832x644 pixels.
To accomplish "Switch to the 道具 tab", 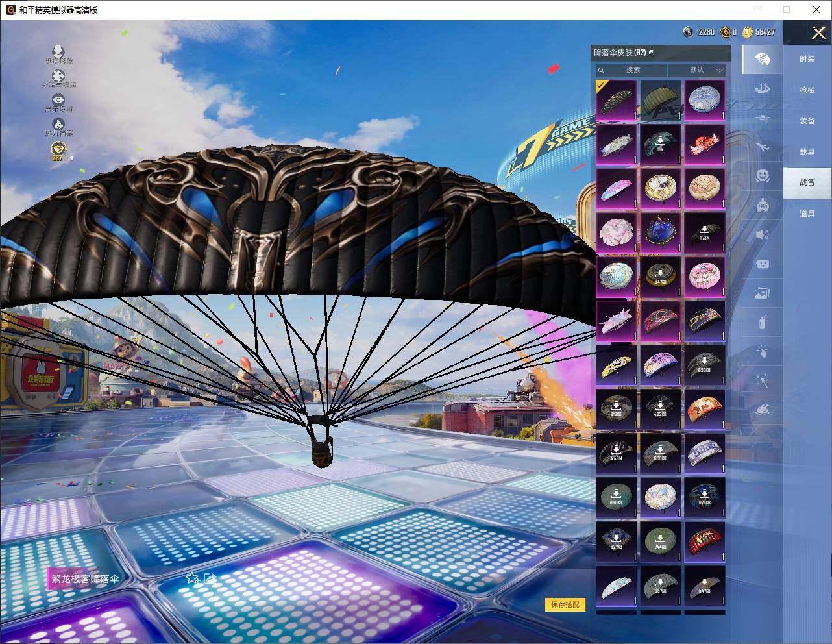I will [807, 214].
